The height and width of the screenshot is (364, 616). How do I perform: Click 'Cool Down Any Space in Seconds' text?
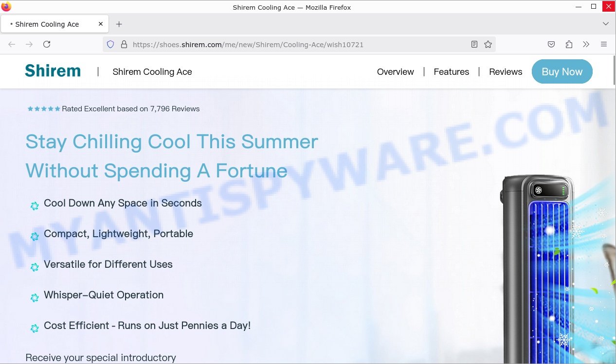(x=123, y=203)
